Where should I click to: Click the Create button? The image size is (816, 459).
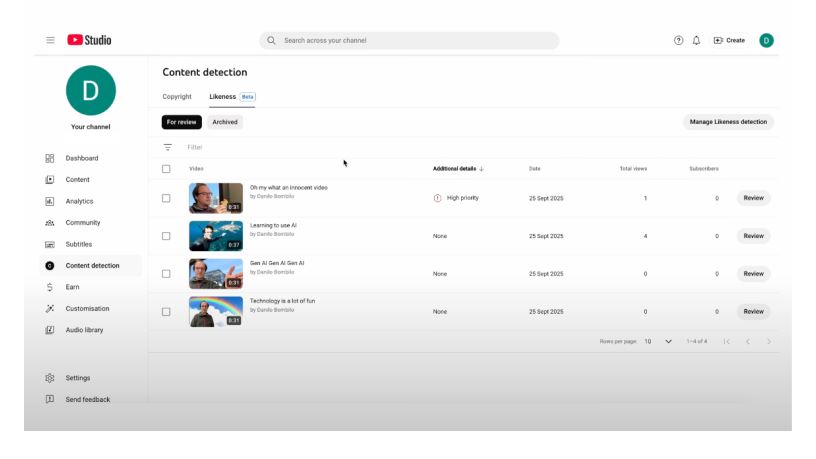729,40
